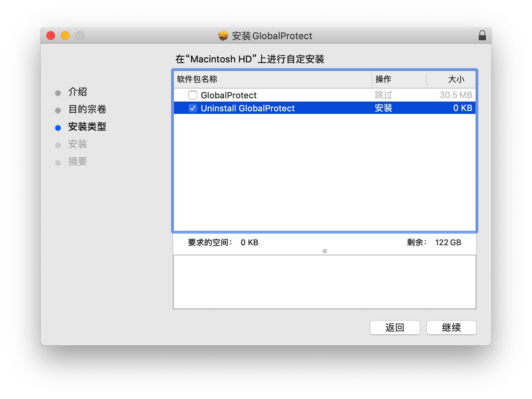Click the lock icon in title bar
This screenshot has height=399, width=532.
click(x=482, y=35)
